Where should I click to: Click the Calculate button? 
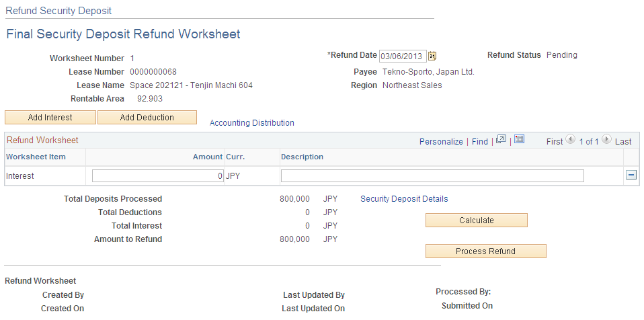coord(477,221)
